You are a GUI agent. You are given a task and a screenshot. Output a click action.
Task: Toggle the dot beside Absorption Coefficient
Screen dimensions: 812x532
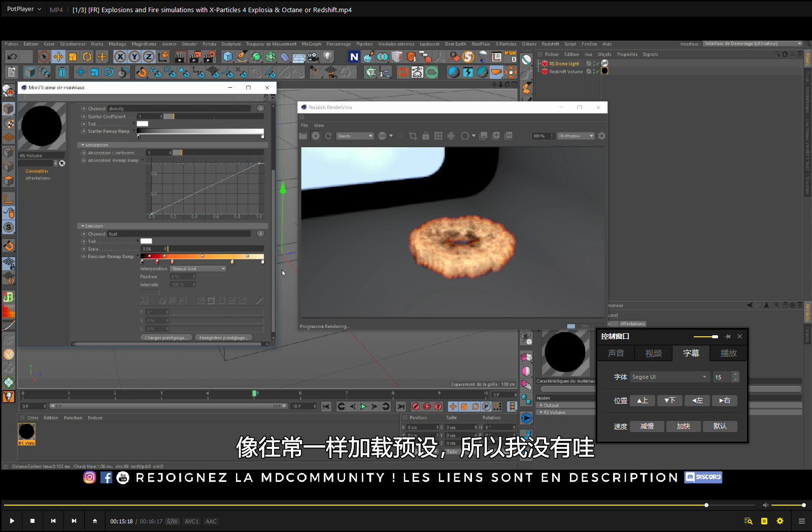click(x=84, y=153)
